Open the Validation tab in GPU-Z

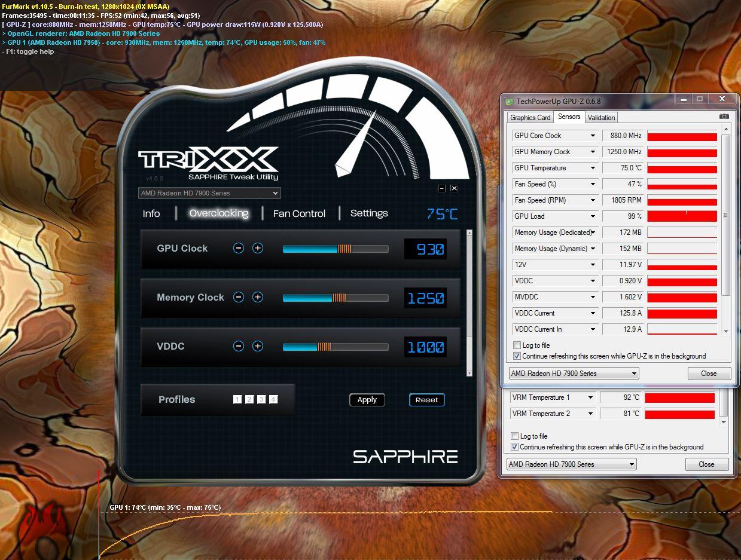coord(601,118)
